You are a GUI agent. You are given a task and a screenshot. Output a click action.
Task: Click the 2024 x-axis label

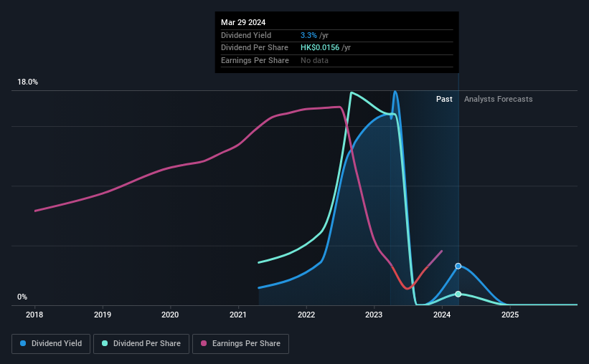pyautogui.click(x=442, y=315)
